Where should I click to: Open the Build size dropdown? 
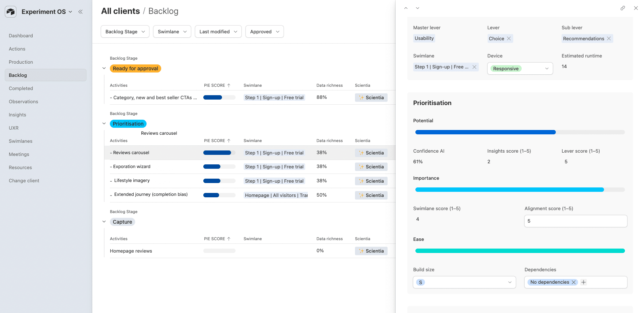tap(464, 282)
